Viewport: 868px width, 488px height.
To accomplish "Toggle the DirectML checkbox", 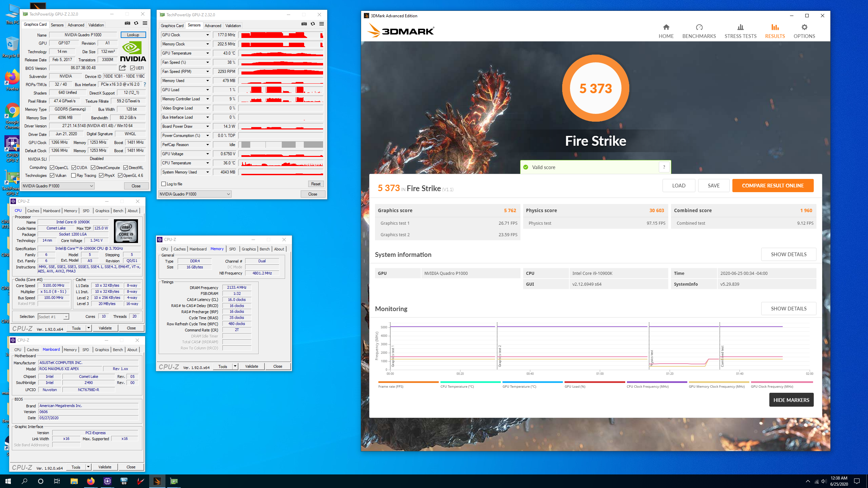I will 125,168.
